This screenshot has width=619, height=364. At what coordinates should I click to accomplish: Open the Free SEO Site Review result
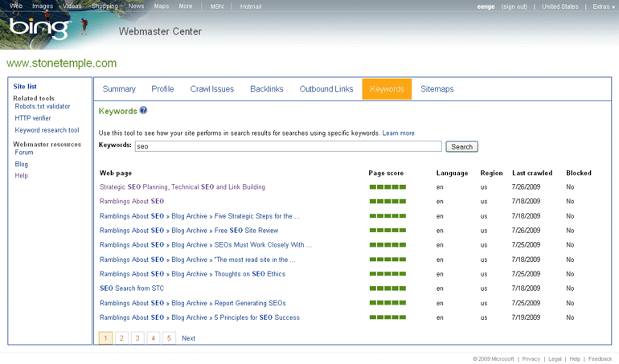point(189,231)
